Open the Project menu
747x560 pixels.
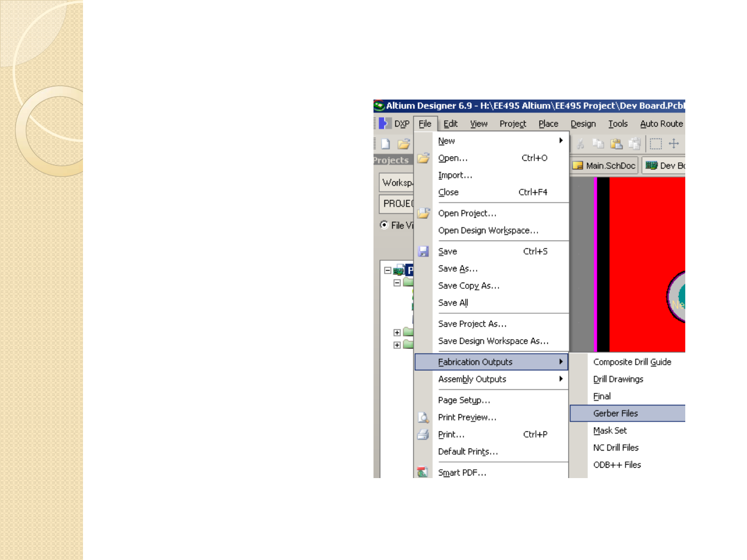513,123
